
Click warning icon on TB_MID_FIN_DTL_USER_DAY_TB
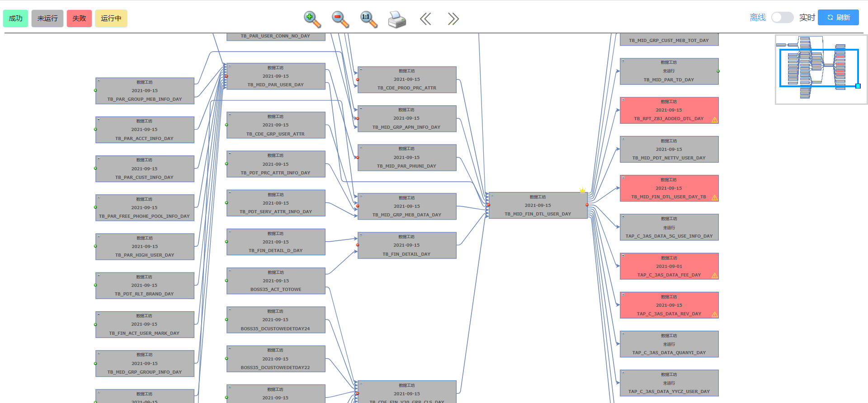tap(714, 197)
